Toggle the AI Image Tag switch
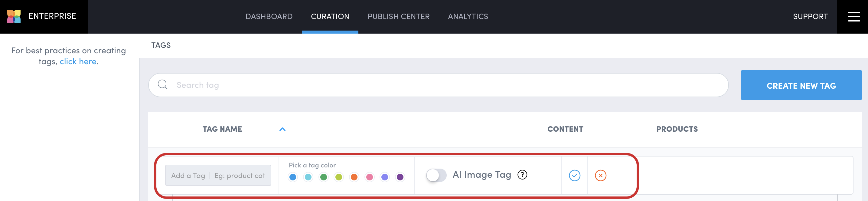Image resolution: width=868 pixels, height=201 pixels. tap(436, 175)
